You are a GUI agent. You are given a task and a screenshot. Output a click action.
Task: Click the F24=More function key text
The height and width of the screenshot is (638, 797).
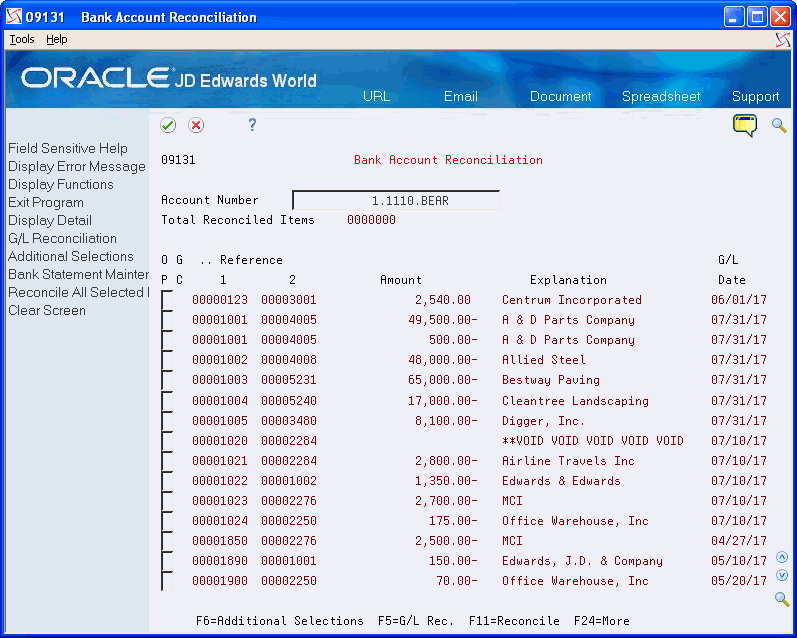point(601,621)
